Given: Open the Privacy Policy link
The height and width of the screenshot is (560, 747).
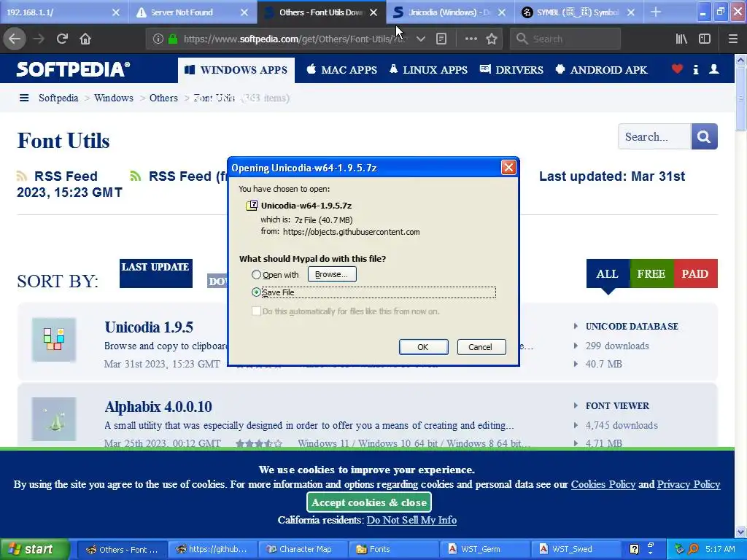Looking at the screenshot, I should pyautogui.click(x=689, y=484).
